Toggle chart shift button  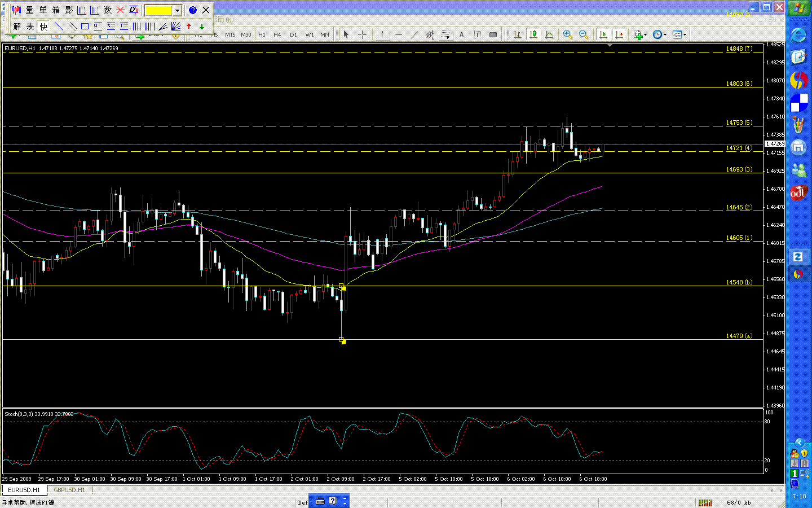tap(619, 35)
